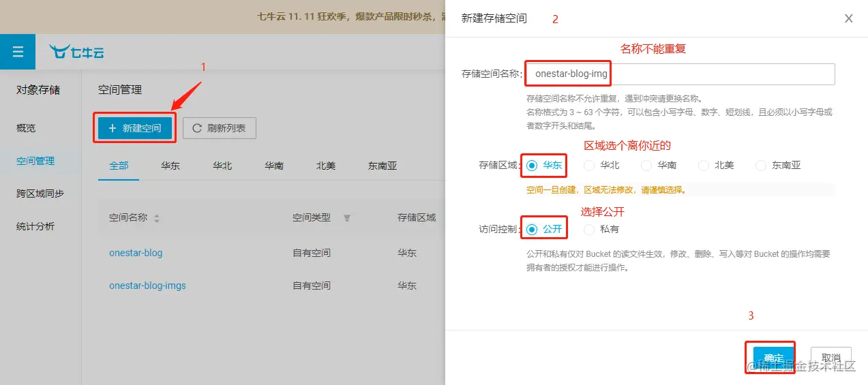Click 自有空间 in the onestar-blog row

pos(312,253)
